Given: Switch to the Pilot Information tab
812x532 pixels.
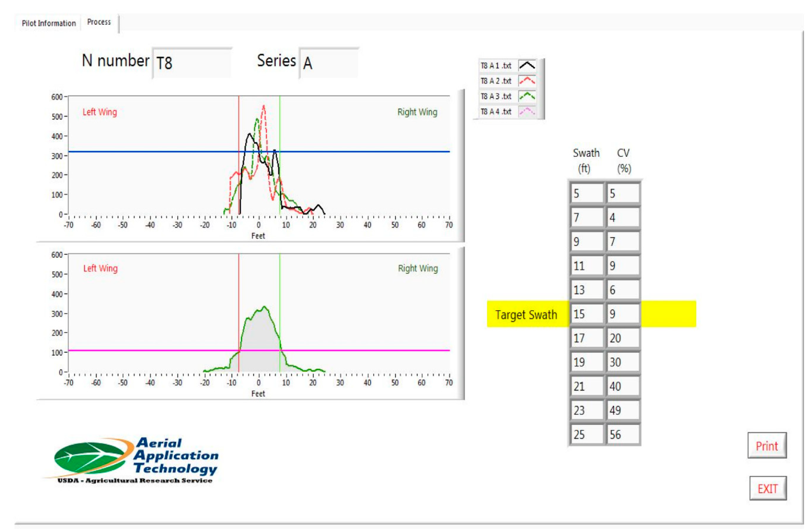Looking at the screenshot, I should [x=48, y=23].
